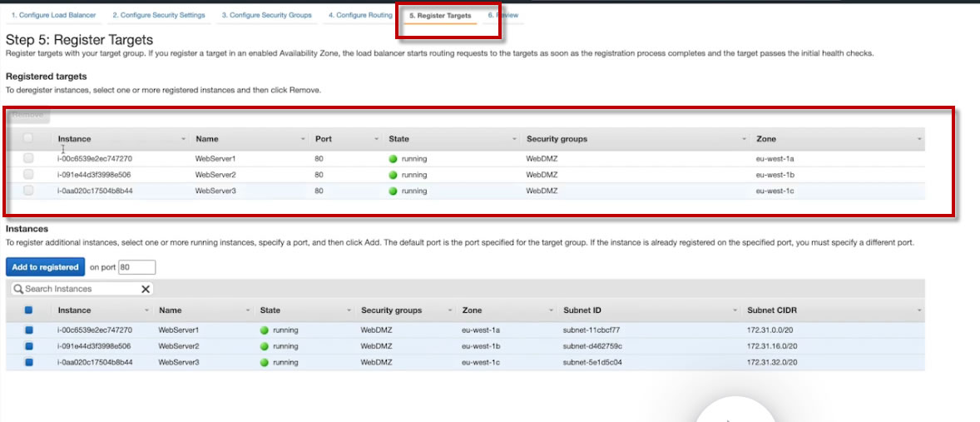Click running status icon for registered WebServer3

tap(393, 191)
